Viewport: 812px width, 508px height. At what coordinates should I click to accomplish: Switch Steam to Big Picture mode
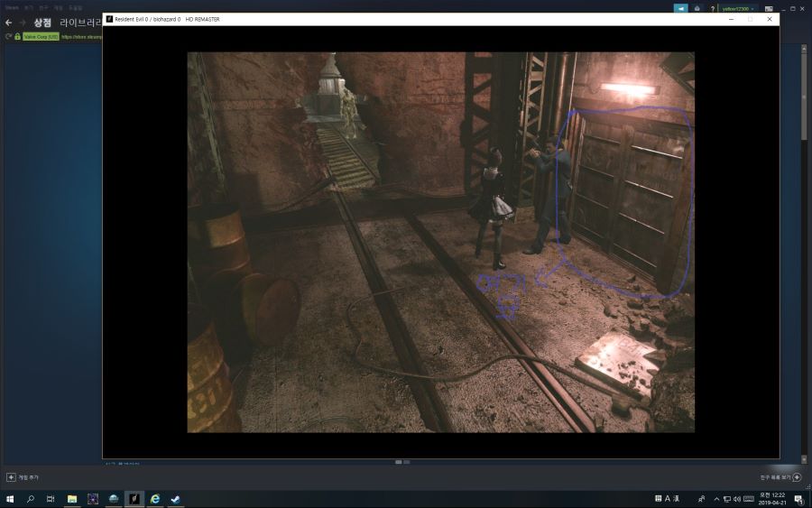click(769, 8)
